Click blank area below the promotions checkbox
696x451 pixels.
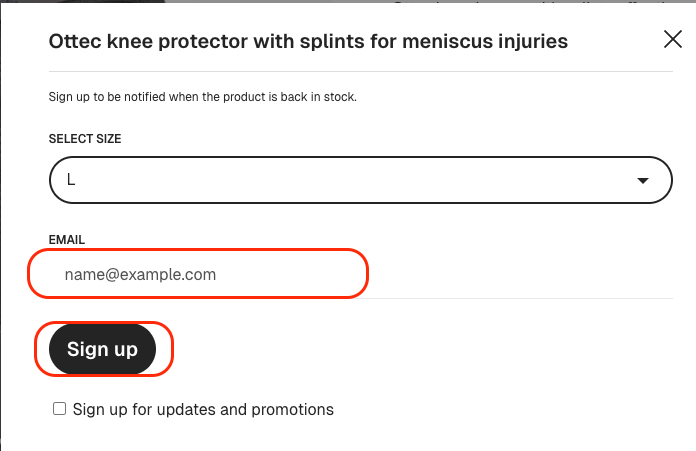click(300, 435)
